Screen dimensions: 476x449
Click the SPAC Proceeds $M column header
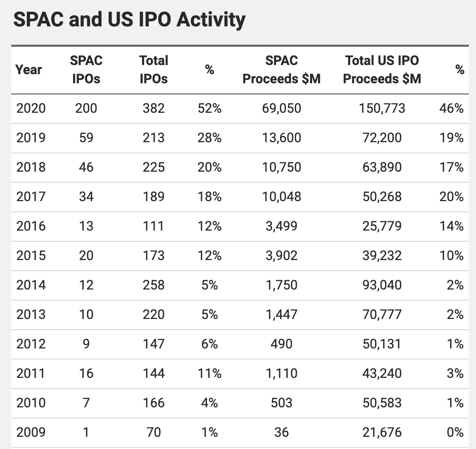pos(281,70)
